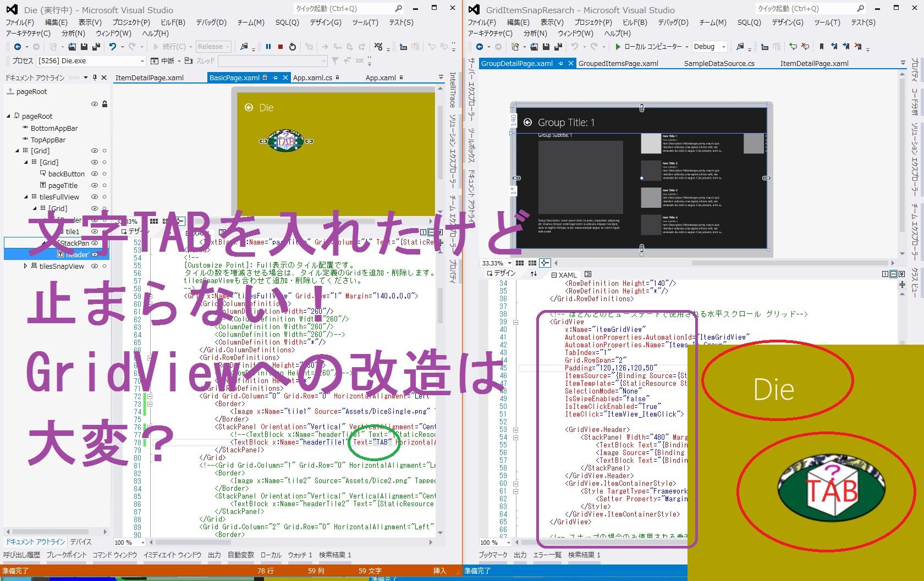Open the GroupedItemsPage.xaml tab
924x581 pixels.
point(618,63)
